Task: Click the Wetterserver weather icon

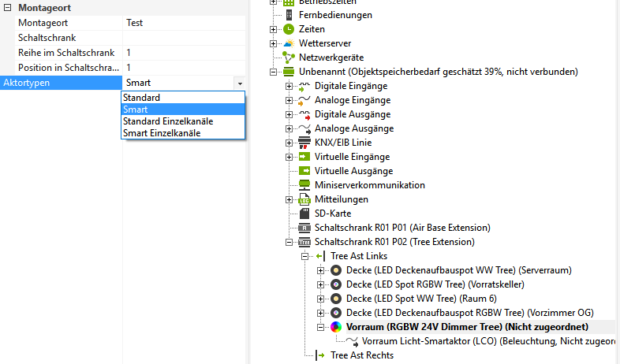Action: pyautogui.click(x=289, y=43)
